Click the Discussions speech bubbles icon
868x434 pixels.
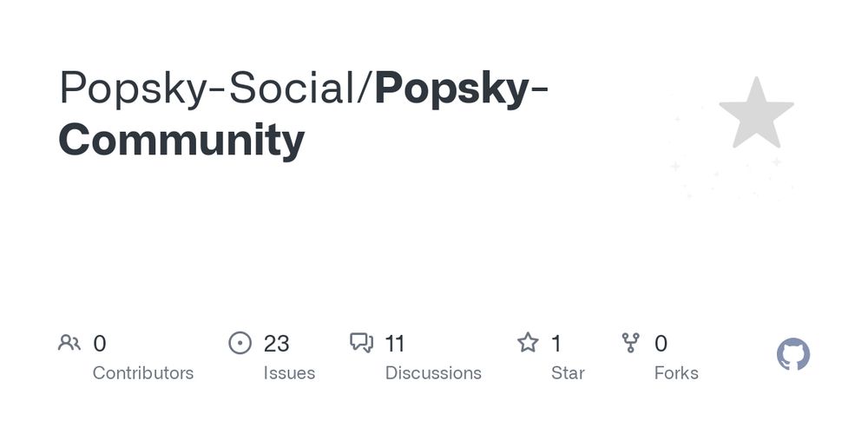click(x=361, y=343)
